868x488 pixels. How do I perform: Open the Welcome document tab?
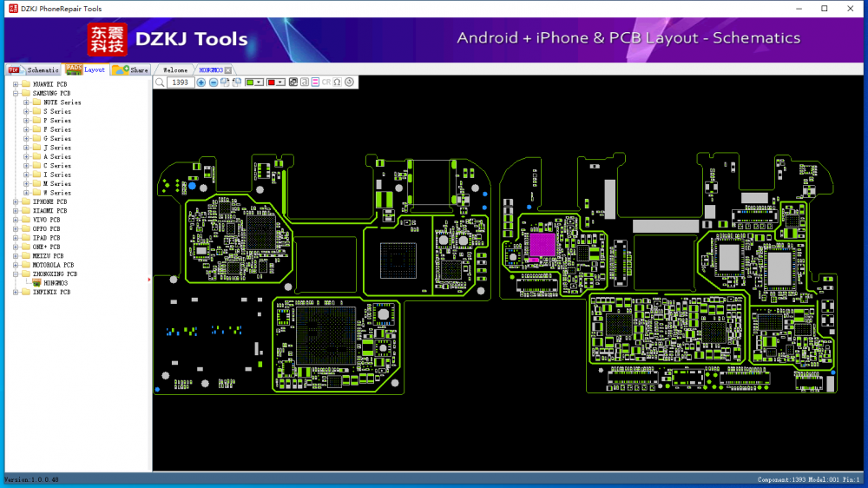175,70
